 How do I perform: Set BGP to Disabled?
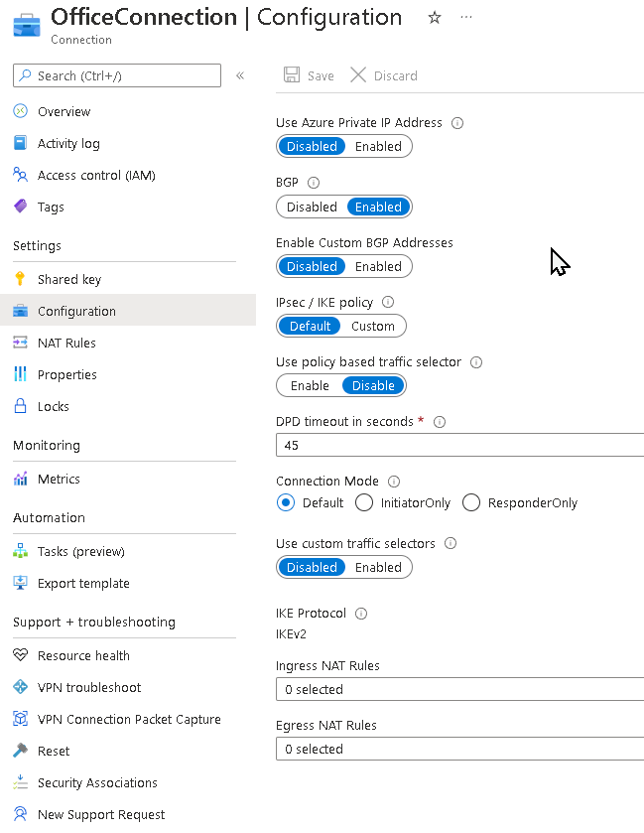tap(312, 207)
